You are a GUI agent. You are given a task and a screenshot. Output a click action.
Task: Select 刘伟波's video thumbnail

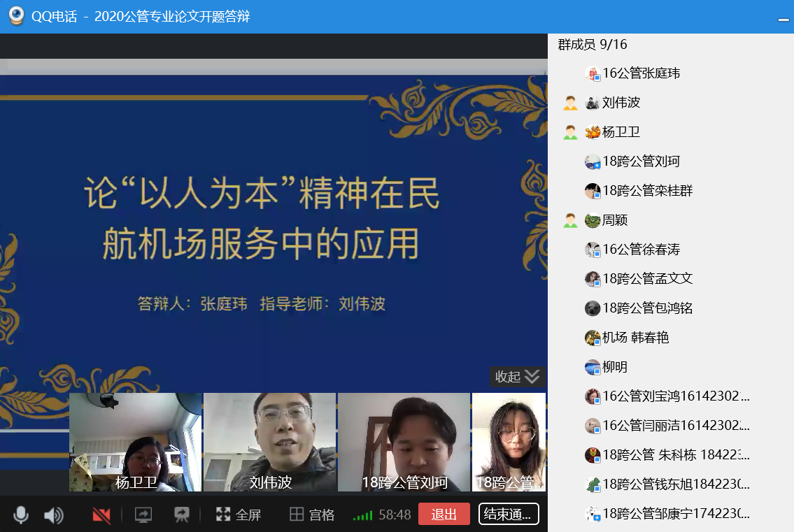coord(270,442)
